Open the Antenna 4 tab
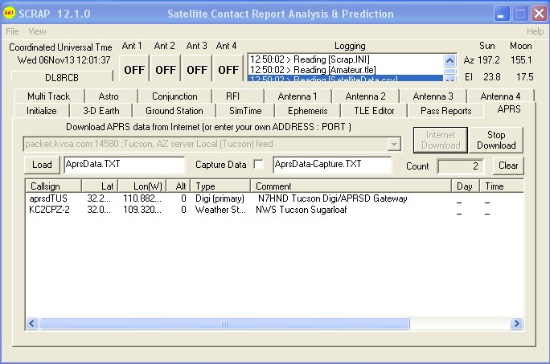 (x=501, y=96)
